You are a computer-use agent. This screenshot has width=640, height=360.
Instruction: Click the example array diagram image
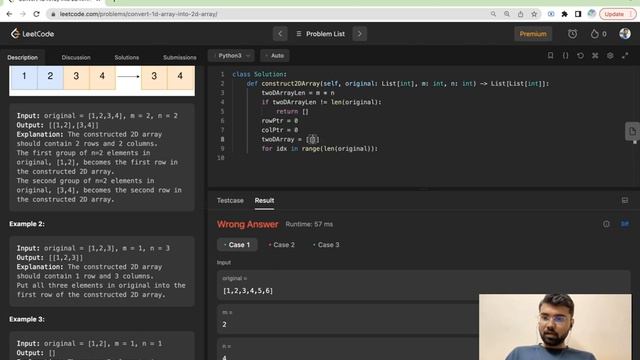102,81
